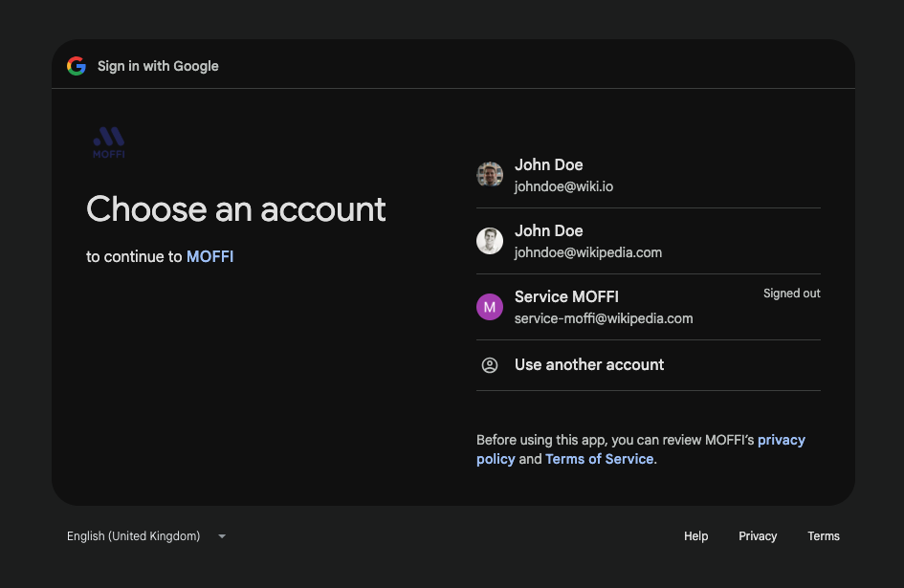
Task: Click the purple M avatar icon
Action: pyautogui.click(x=490, y=307)
